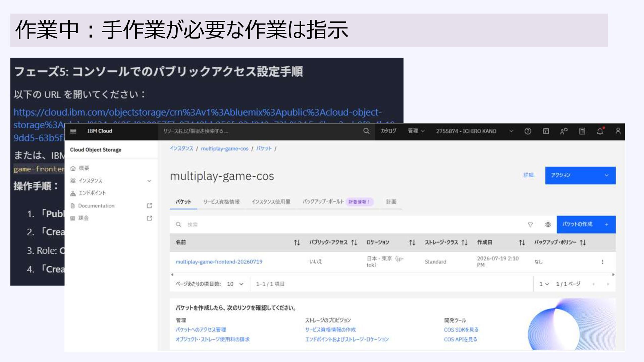Switch to the 計画 tab
Viewport: 644px width, 362px height.
[391, 202]
